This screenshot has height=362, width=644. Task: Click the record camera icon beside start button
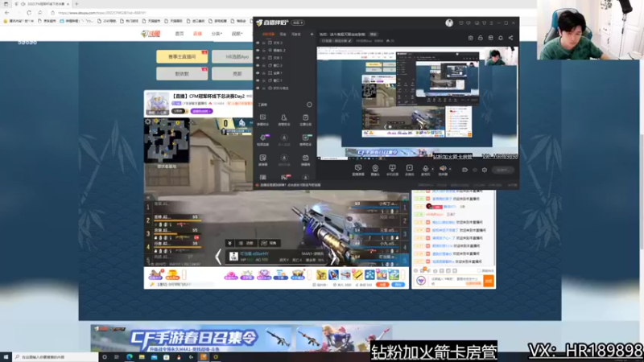pos(464,170)
